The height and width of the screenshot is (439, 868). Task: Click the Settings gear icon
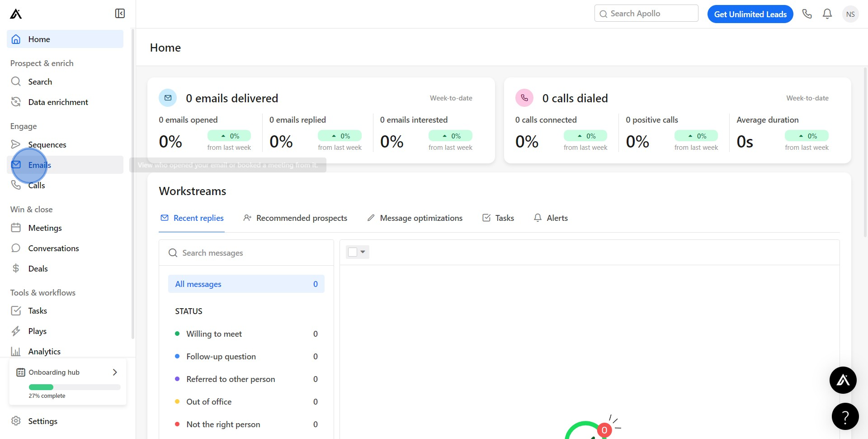tap(16, 421)
